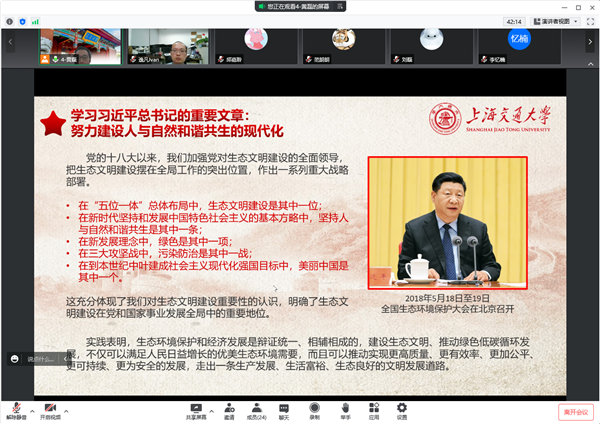Select the pink-avatar participant tile
Image resolution: width=600 pixels, height=424 pixels.
256,46
